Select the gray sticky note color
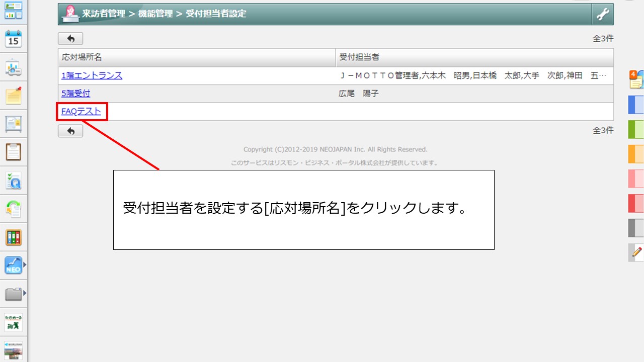This screenshot has width=644, height=362. tap(636, 228)
